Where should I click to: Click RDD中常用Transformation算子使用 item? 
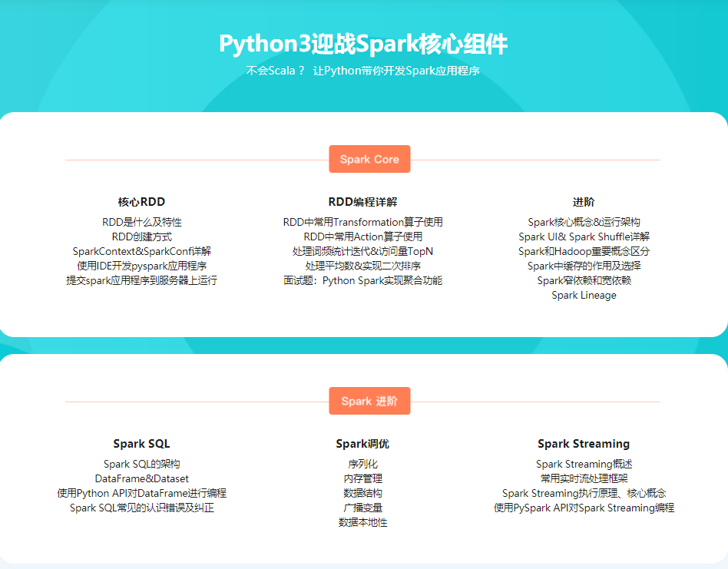point(362,222)
